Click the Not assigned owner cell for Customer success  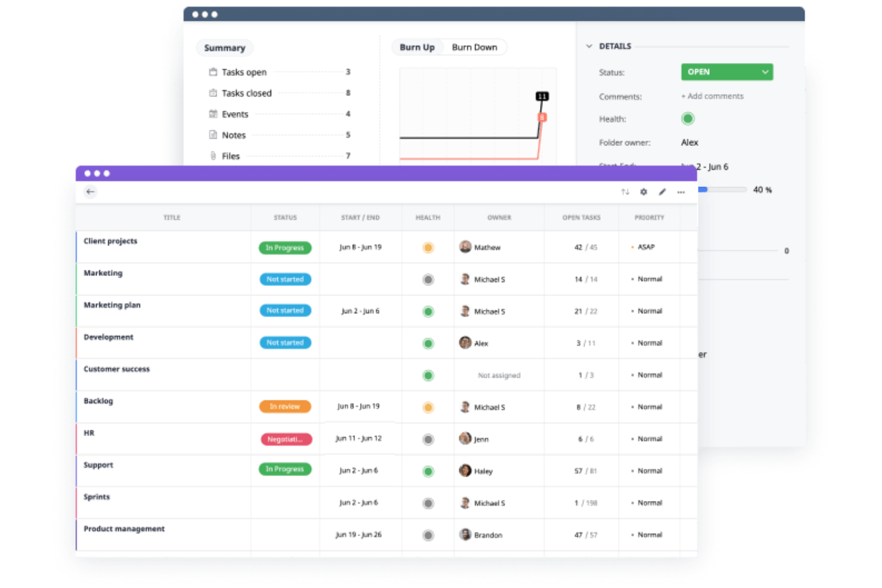(x=499, y=375)
